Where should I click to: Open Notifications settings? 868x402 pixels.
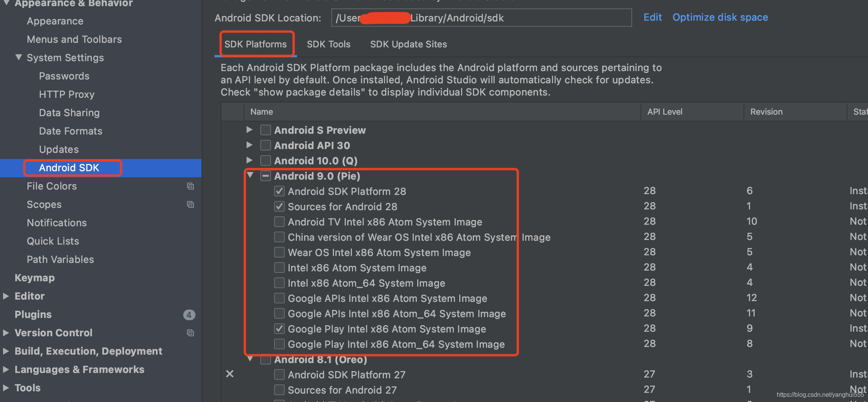[56, 223]
